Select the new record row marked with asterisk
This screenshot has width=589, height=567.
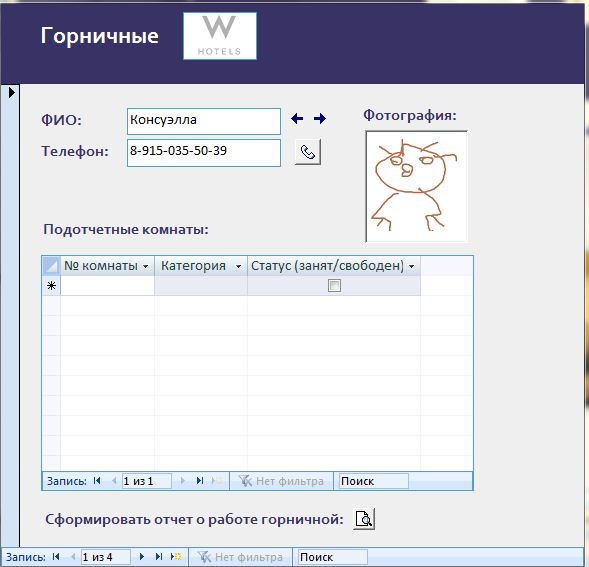tap(51, 286)
